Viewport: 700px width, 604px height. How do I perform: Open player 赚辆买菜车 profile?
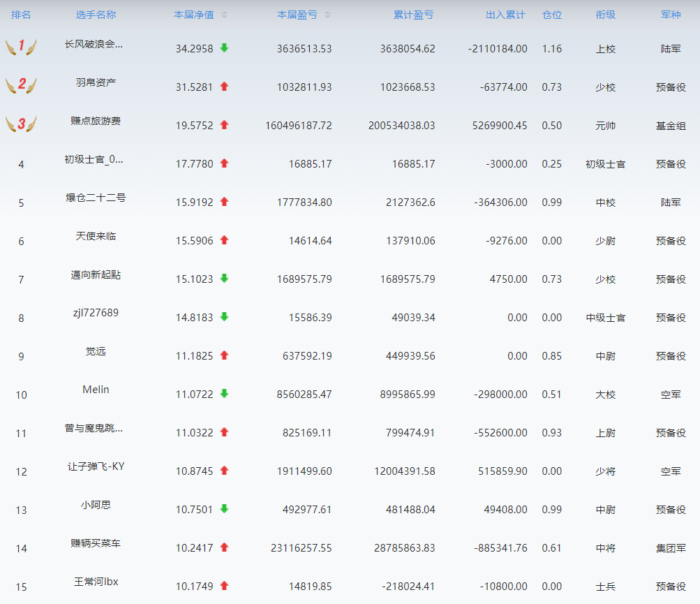(96, 544)
